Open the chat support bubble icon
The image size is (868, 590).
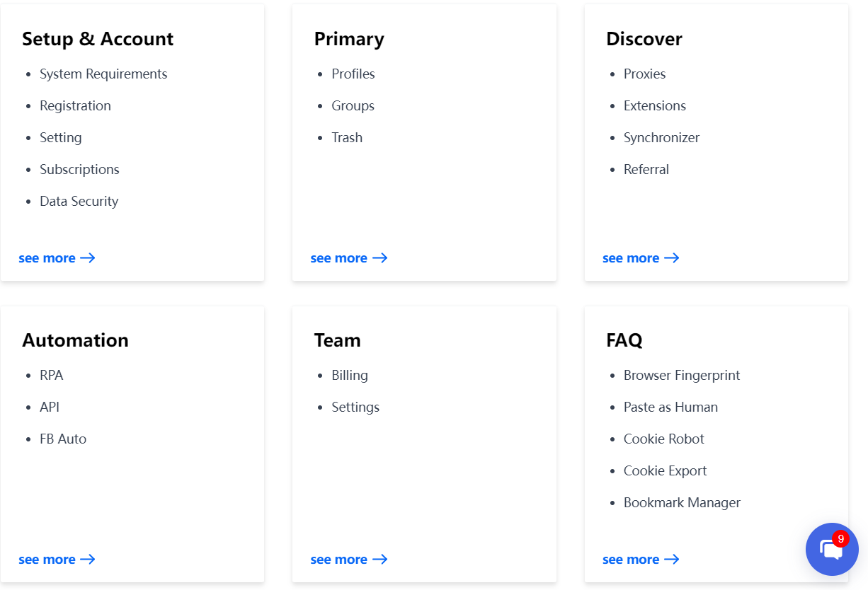[832, 549]
